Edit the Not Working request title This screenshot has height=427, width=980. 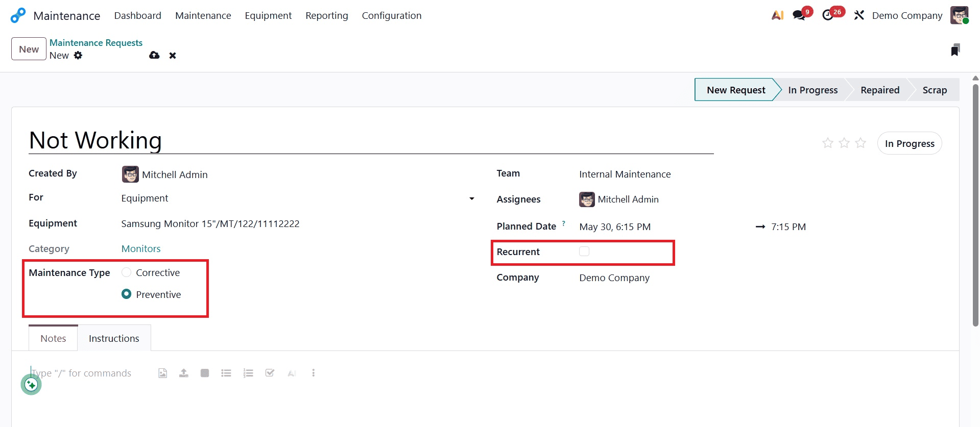coord(371,140)
